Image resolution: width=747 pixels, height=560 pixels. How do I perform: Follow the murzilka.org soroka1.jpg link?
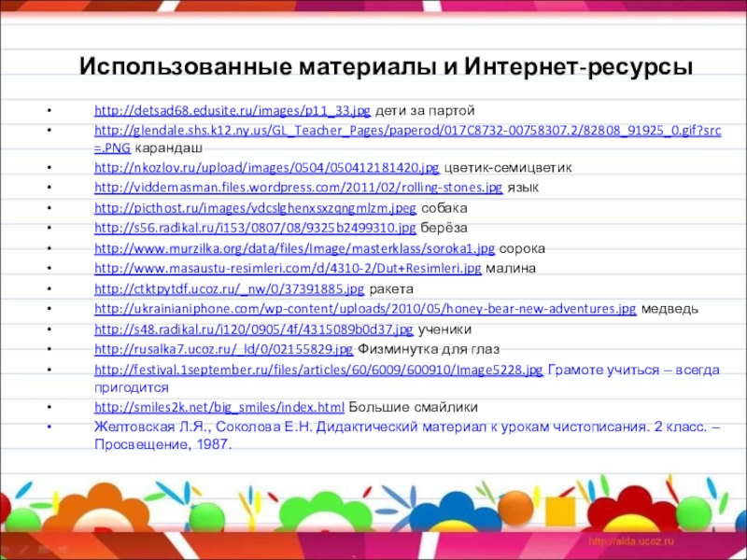click(x=294, y=248)
